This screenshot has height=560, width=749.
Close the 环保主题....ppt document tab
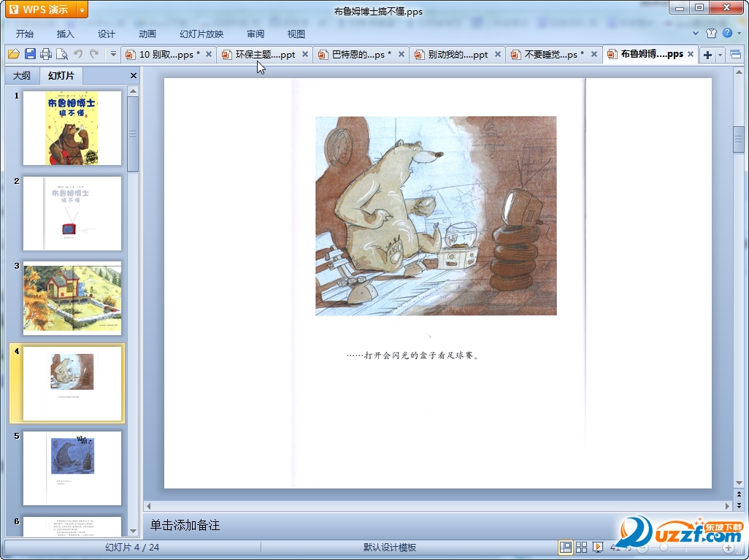pos(304,55)
